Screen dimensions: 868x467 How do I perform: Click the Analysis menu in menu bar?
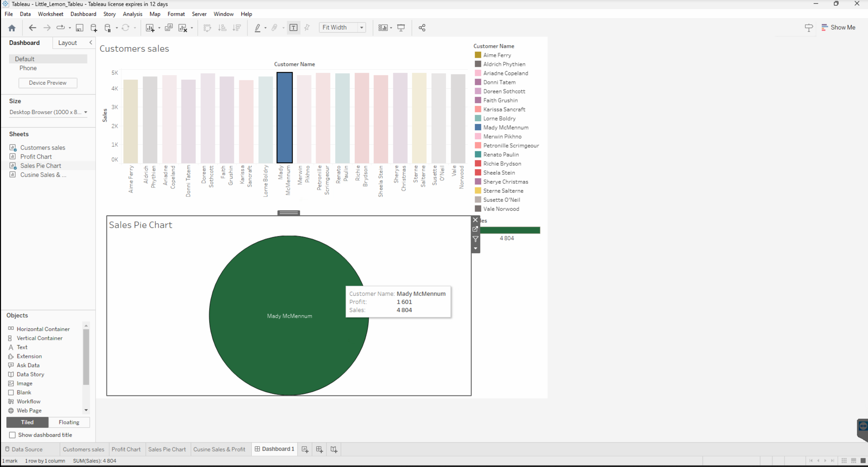point(131,13)
